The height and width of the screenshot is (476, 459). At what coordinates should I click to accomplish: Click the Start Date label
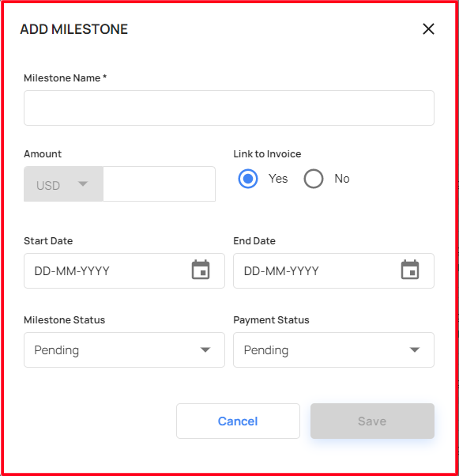(48, 241)
